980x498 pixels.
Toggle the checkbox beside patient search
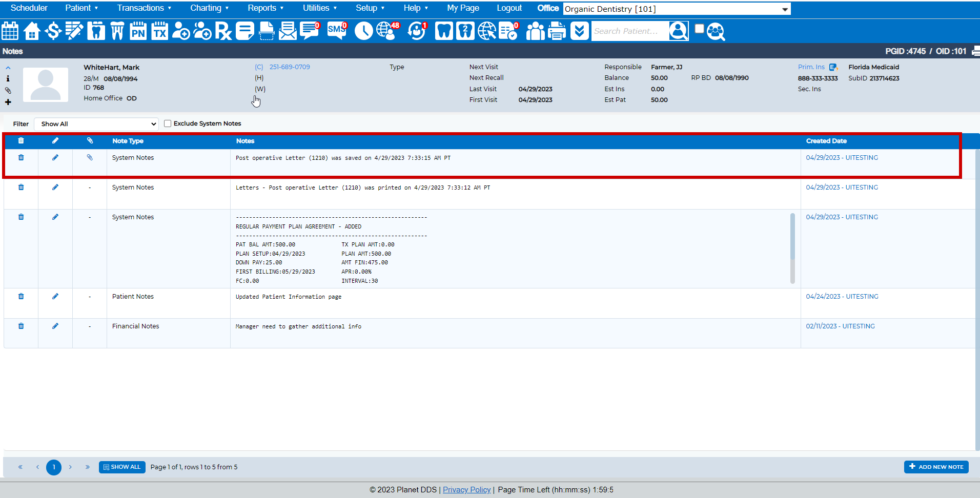[699, 29]
